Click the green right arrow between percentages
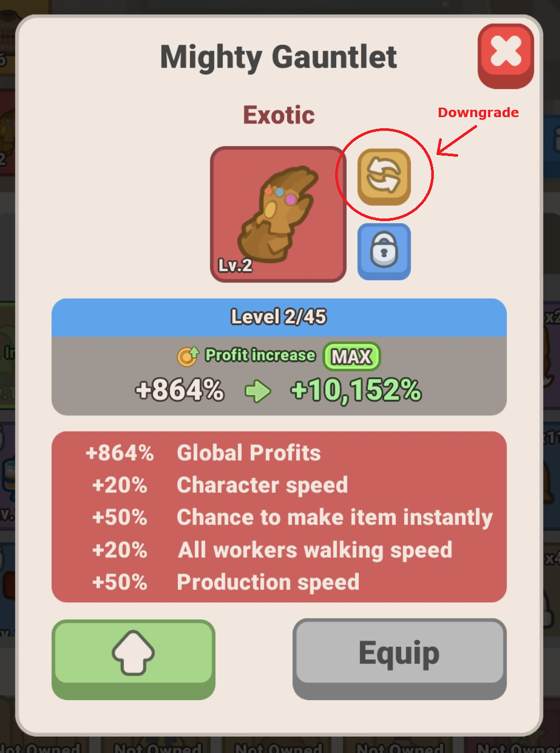560x753 pixels. [258, 392]
